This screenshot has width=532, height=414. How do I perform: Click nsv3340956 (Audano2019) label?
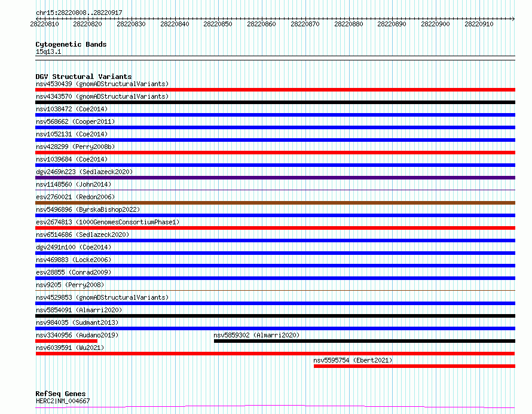77,335
